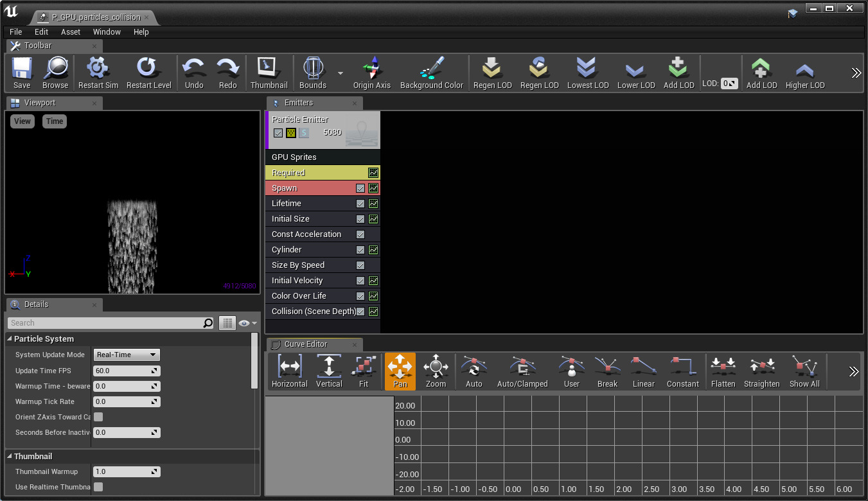The image size is (868, 501).
Task: Switch to the Curve Editor tab
Action: click(x=306, y=344)
